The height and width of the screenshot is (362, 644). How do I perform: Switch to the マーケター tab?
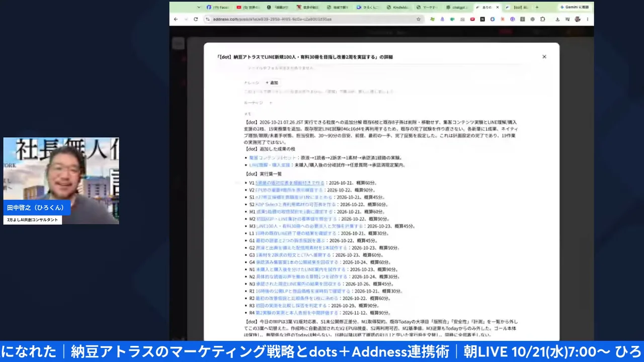pyautogui.click(x=427, y=7)
